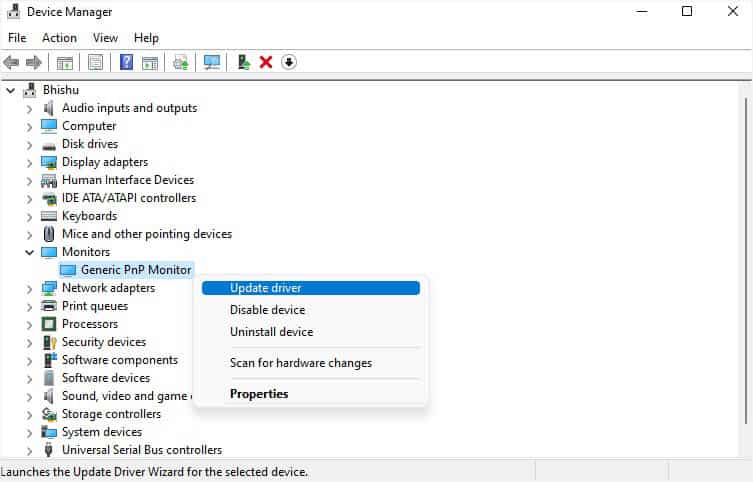Screen dimensions: 753x482
Task: Click the Display adapters icon
Action: tap(49, 162)
